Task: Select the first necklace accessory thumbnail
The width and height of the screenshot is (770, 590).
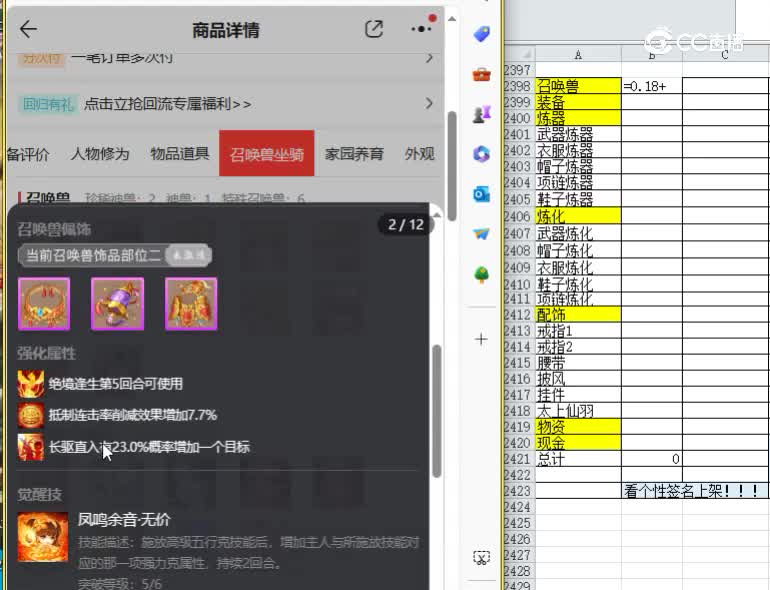Action: click(44, 304)
